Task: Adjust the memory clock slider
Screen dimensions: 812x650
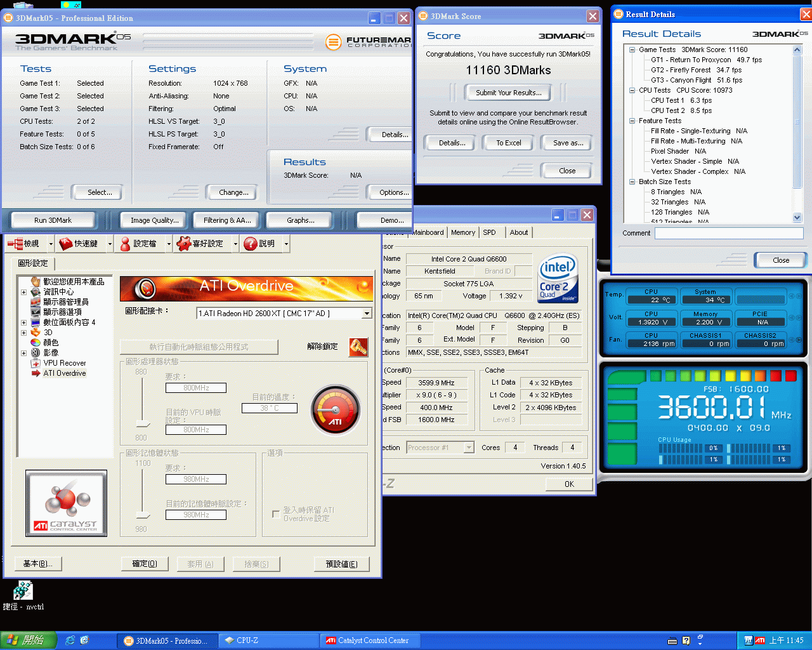Action: [x=143, y=515]
